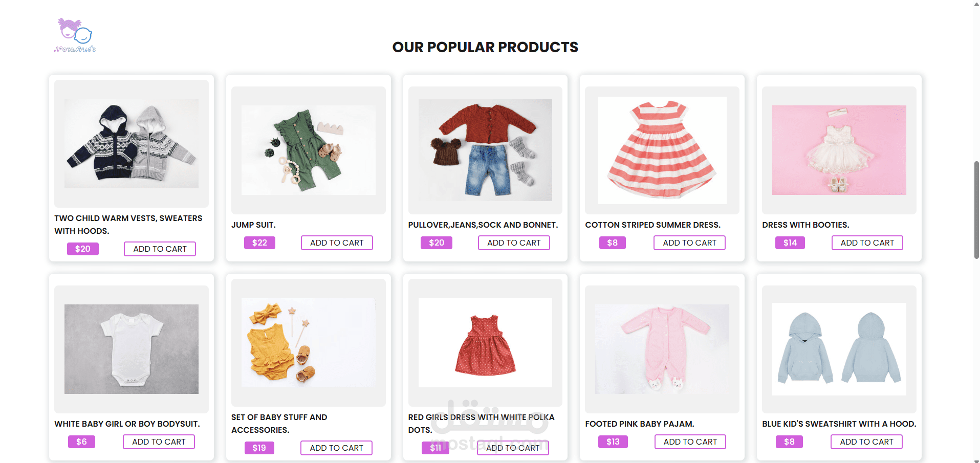Open the striped summer dress picture
The image size is (980, 463).
tap(662, 150)
